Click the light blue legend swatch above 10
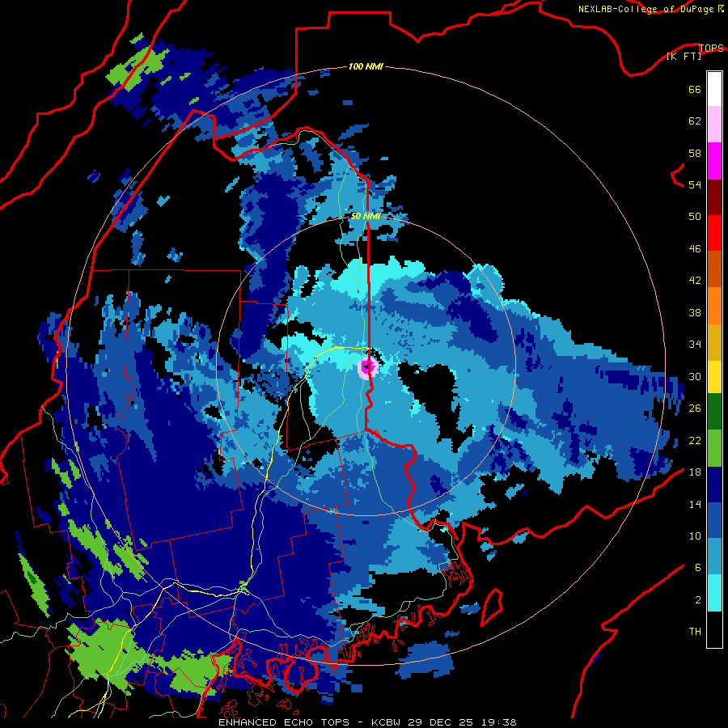Screen dimensions: 728x728 pyautogui.click(x=714, y=557)
